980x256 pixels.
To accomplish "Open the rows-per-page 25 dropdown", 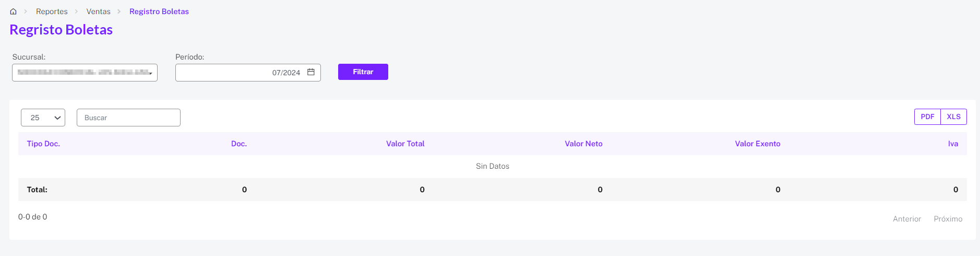I will (43, 118).
